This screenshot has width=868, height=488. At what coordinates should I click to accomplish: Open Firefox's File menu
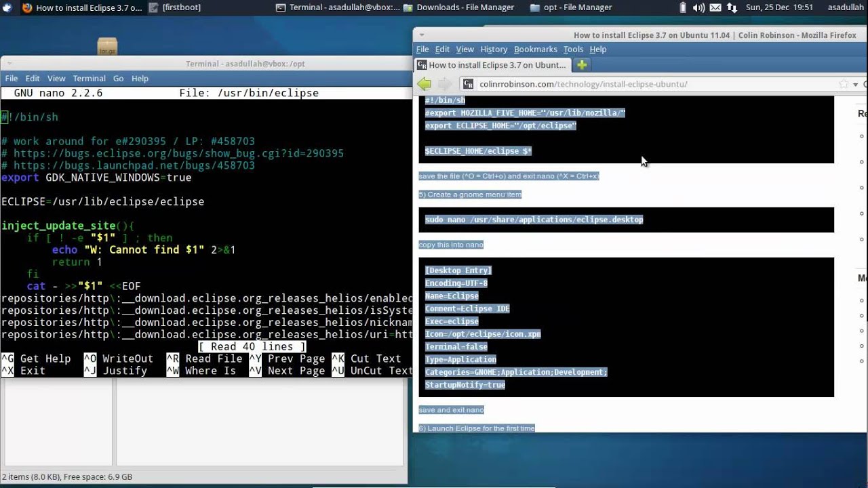coord(422,49)
